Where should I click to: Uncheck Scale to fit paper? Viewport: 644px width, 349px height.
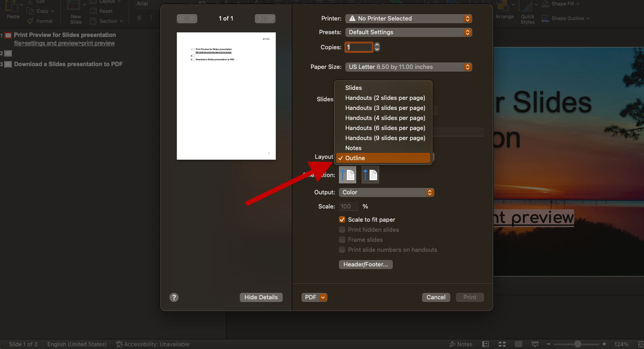342,219
